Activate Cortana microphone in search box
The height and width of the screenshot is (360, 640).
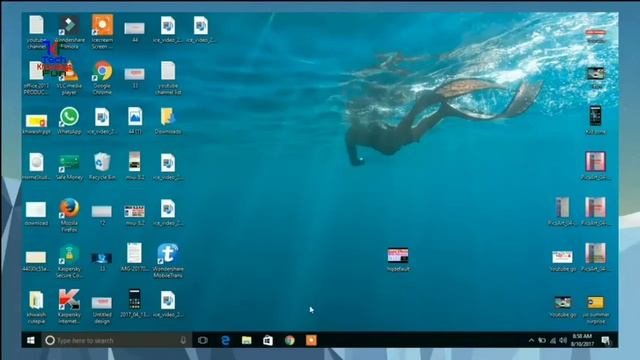(x=183, y=340)
